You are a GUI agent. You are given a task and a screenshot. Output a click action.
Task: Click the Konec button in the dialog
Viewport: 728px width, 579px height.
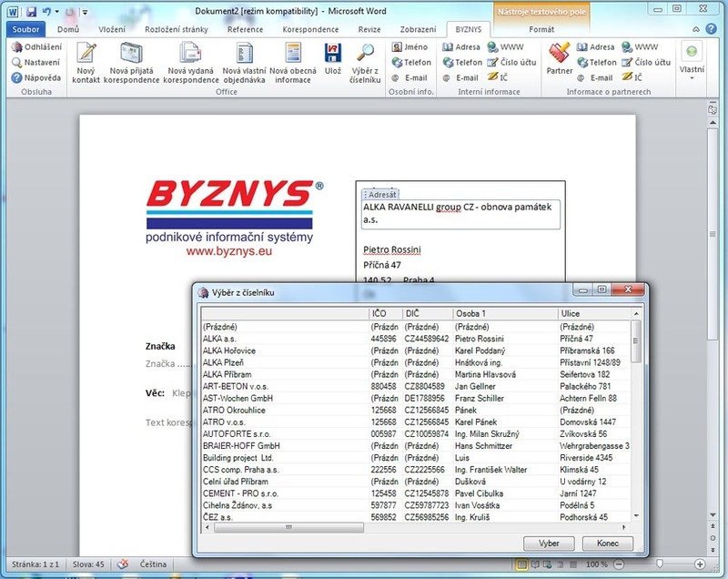click(x=607, y=543)
